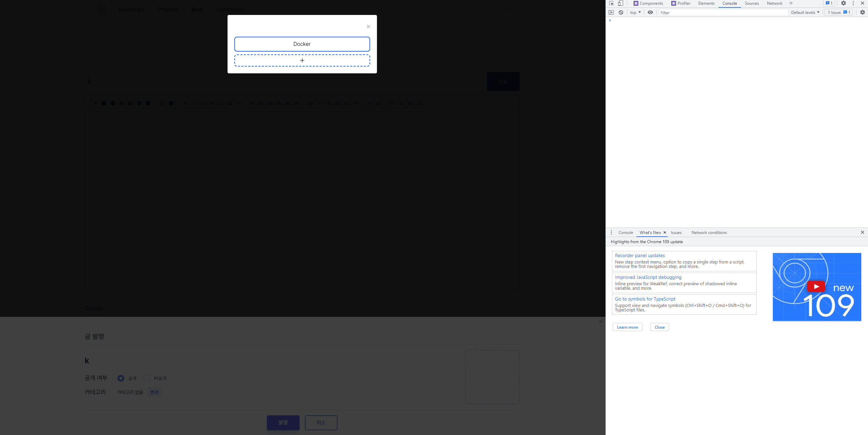Screen dimensions: 868x435
Task: Switch to the Sources tab
Action: pyautogui.click(x=752, y=3)
